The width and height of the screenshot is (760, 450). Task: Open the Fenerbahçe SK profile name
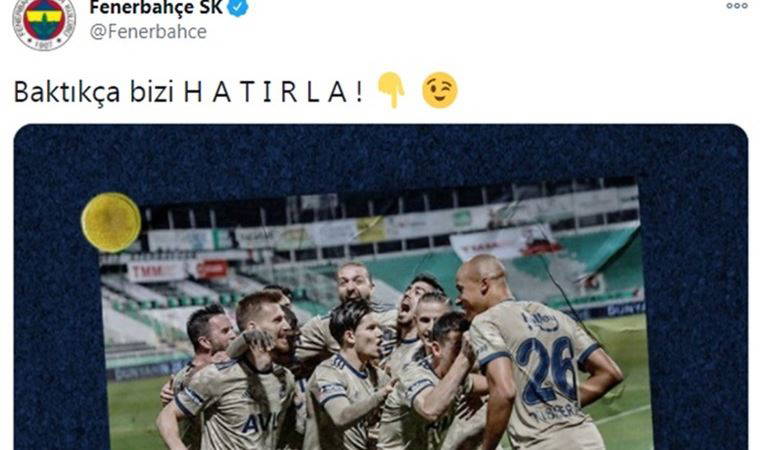pos(156,7)
